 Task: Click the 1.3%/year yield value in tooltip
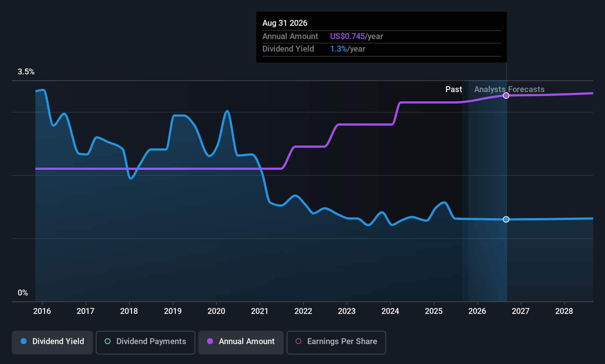pyautogui.click(x=347, y=49)
